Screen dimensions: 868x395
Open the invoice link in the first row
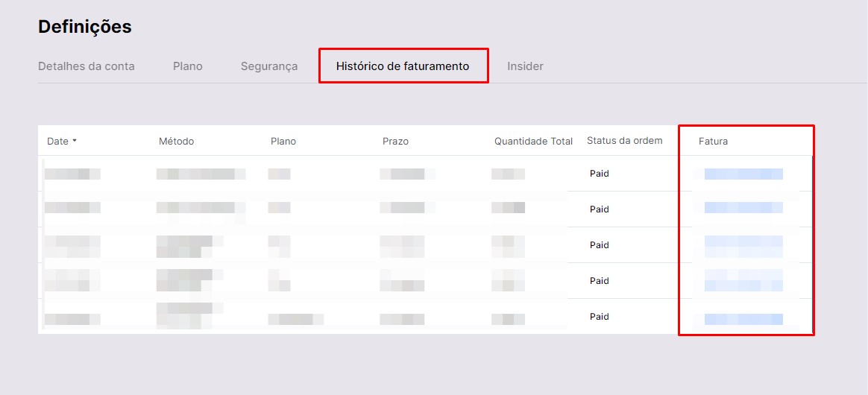(743, 174)
